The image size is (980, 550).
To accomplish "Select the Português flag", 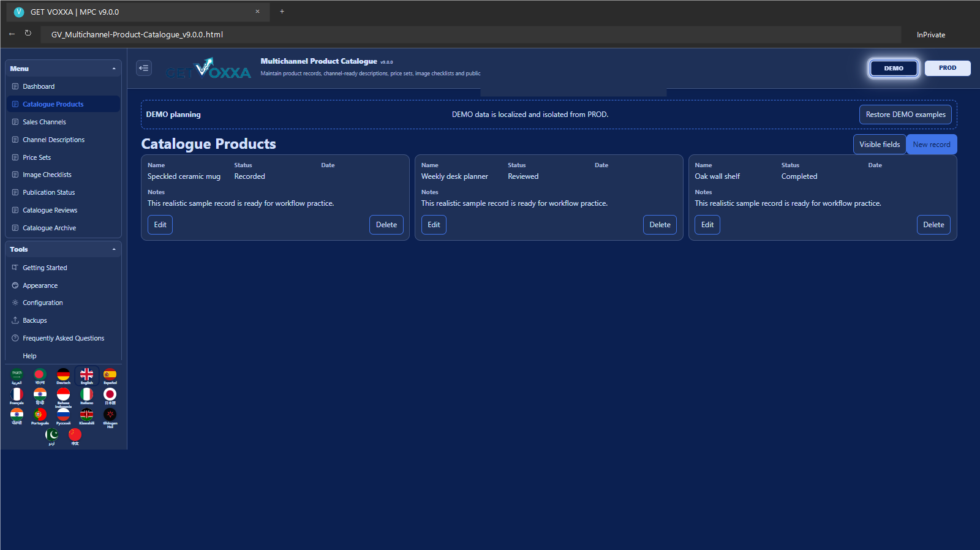I will (40, 417).
